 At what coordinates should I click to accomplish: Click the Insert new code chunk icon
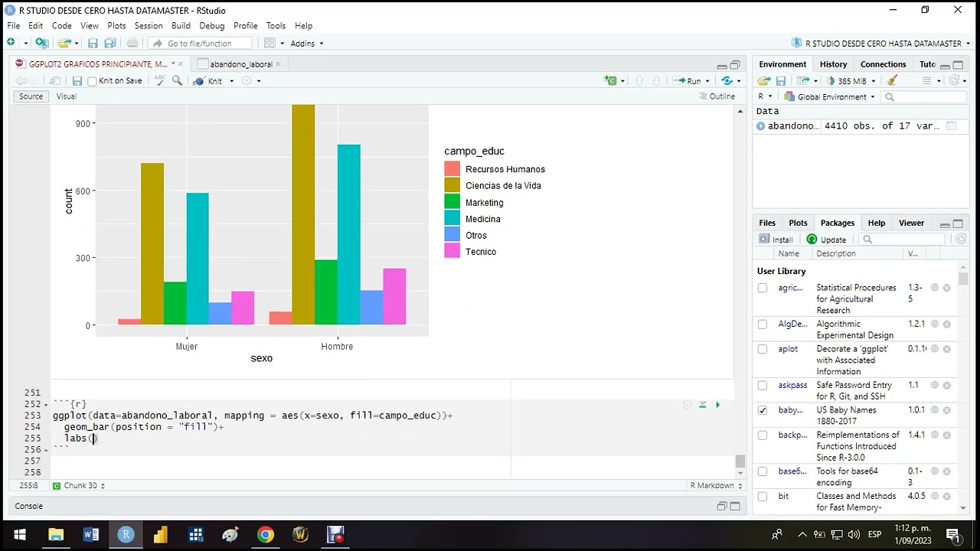[x=610, y=80]
